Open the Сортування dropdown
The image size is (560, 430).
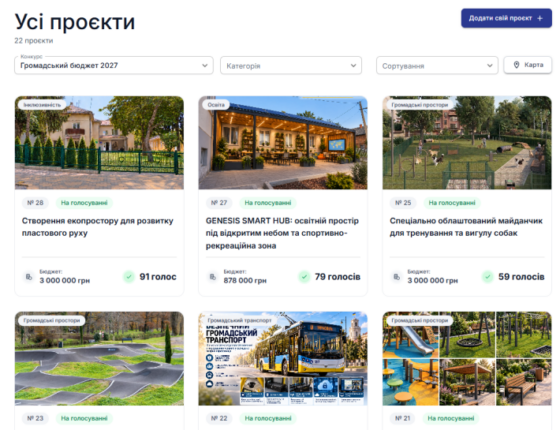point(437,66)
